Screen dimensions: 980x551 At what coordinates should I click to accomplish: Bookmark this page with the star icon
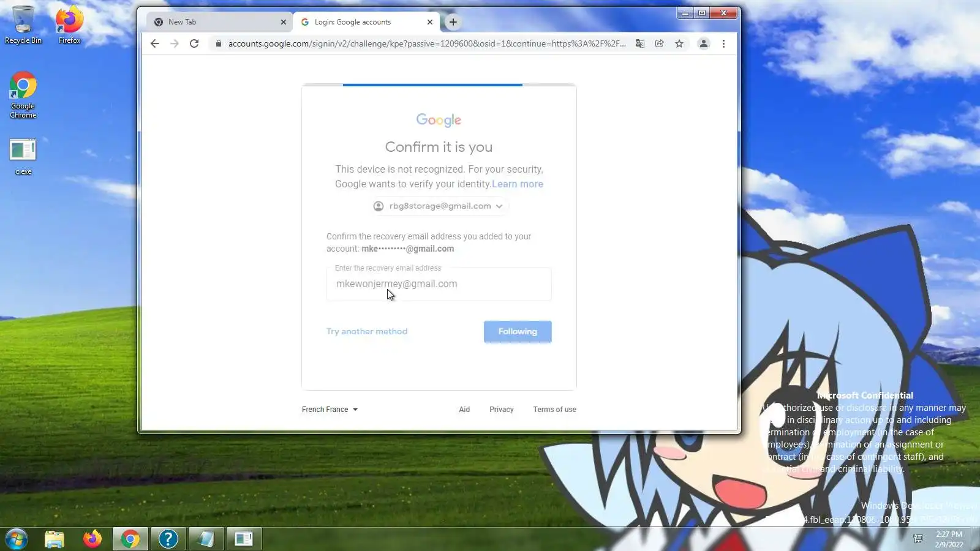coord(679,43)
